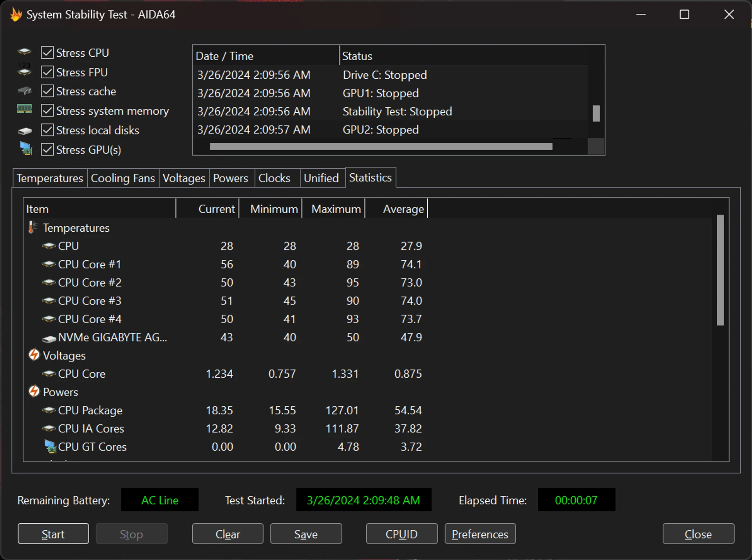The height and width of the screenshot is (560, 752).
Task: Click the Temperatures group label in statistics
Action: 76,228
